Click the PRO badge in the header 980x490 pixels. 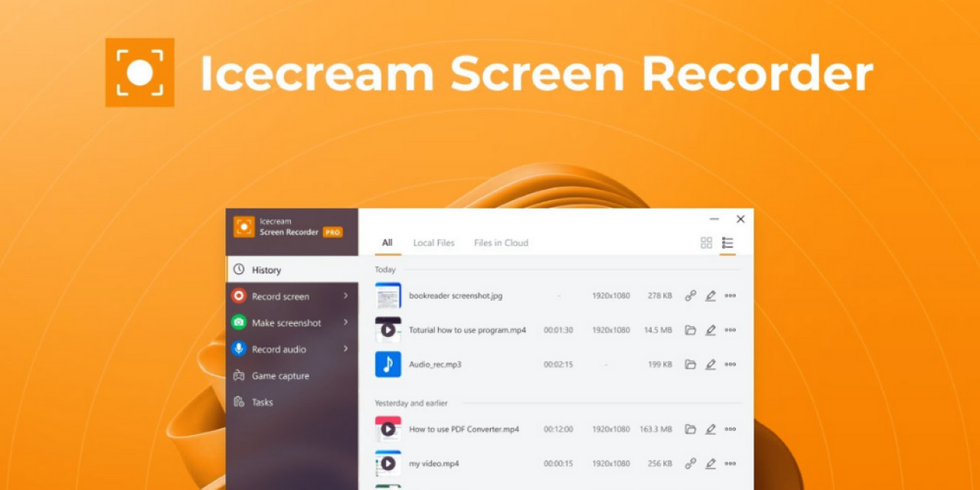click(332, 232)
